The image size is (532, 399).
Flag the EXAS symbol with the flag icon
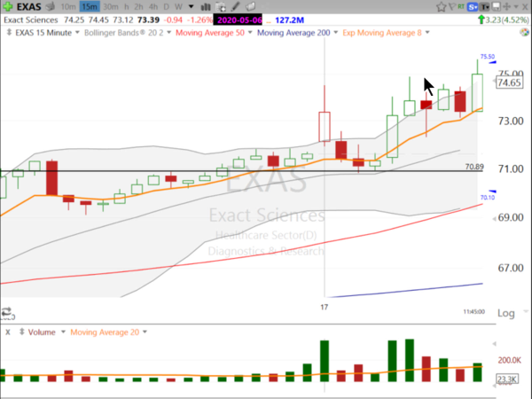tap(452, 6)
